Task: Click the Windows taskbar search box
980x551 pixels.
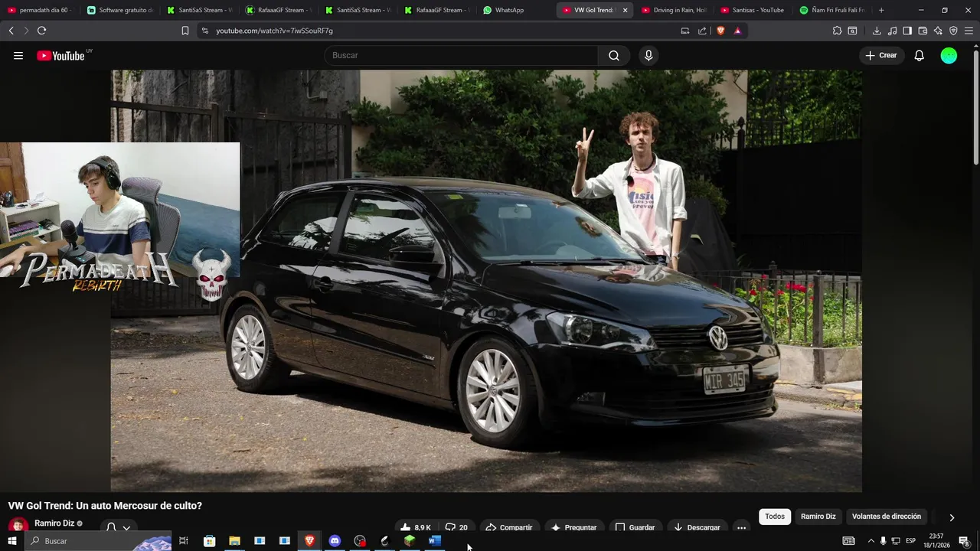Action: click(x=97, y=541)
